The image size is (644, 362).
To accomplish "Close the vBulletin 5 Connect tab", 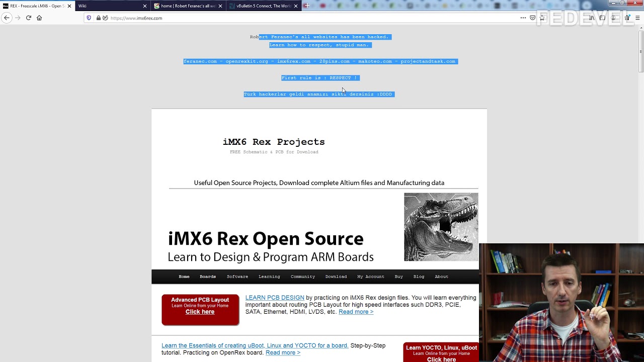I will point(296,6).
